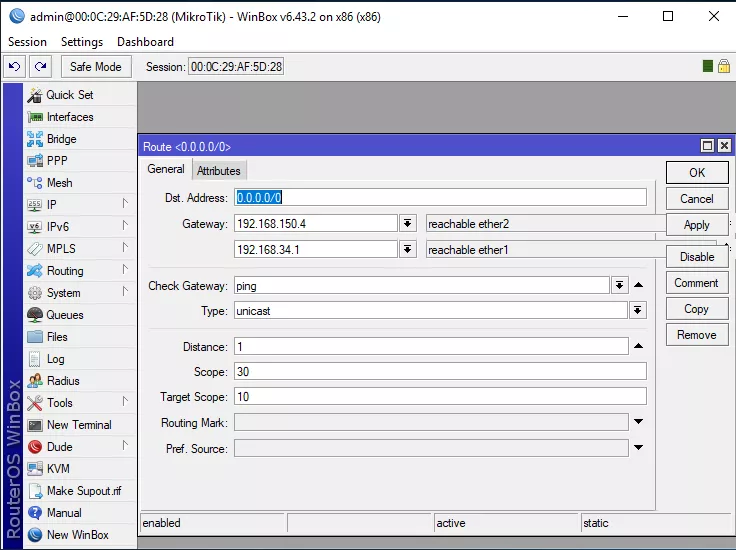Expand the Routing Mark field

point(638,421)
